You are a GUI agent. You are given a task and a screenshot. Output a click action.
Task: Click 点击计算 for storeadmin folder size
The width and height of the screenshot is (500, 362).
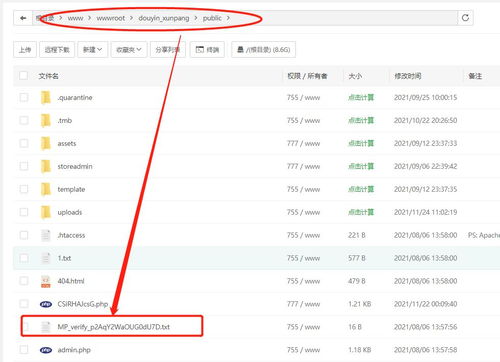click(361, 166)
